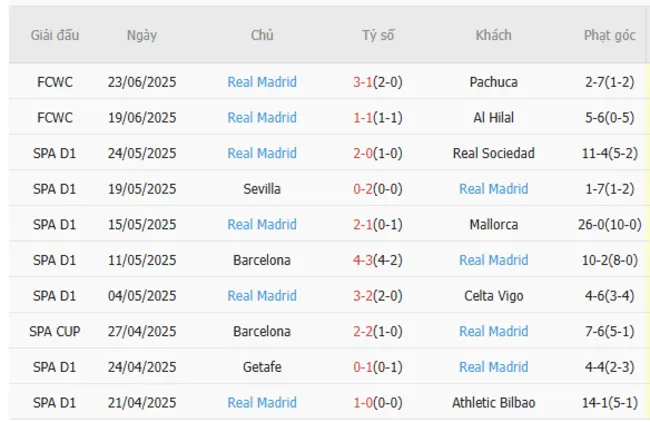Click the Getafe team name

tap(262, 367)
